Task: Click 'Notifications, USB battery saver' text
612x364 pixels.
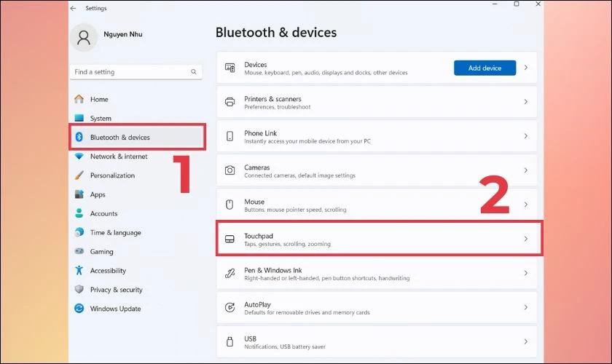Action: [x=285, y=347]
